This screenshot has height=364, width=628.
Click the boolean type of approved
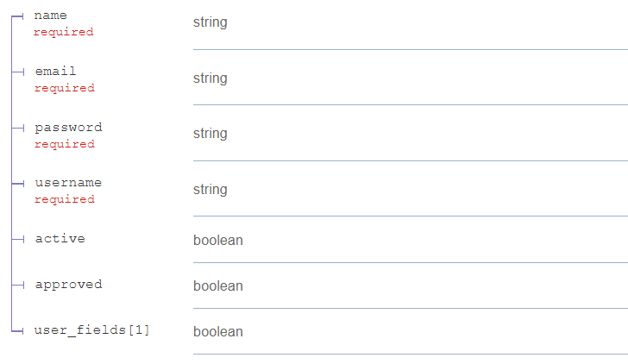[218, 286]
